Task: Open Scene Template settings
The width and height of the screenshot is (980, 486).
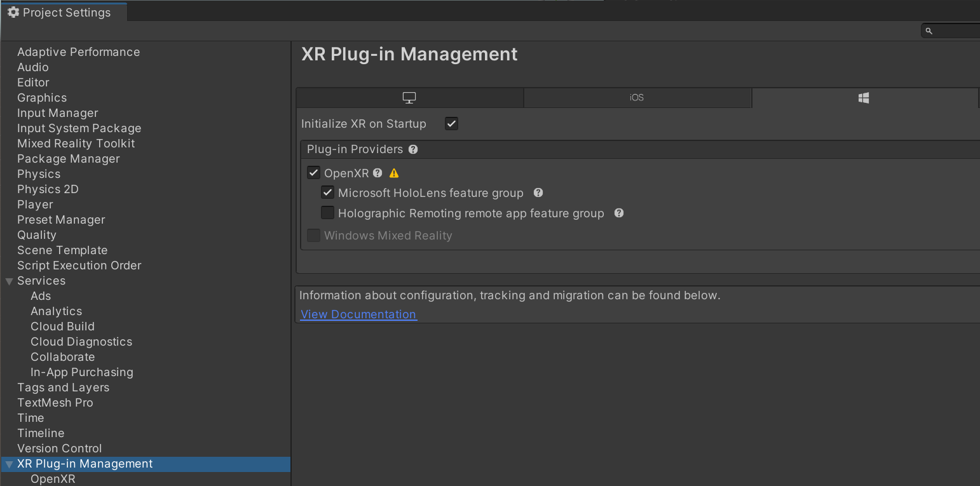Action: point(62,250)
